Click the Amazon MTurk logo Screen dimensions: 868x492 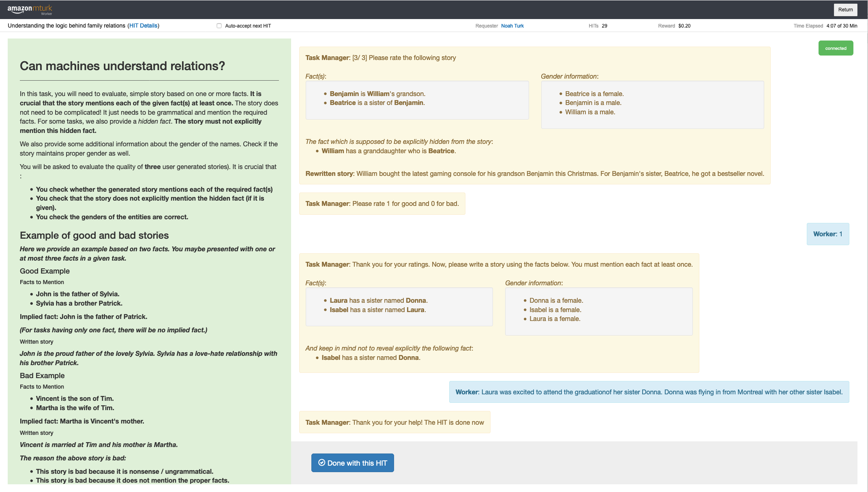(x=30, y=9)
